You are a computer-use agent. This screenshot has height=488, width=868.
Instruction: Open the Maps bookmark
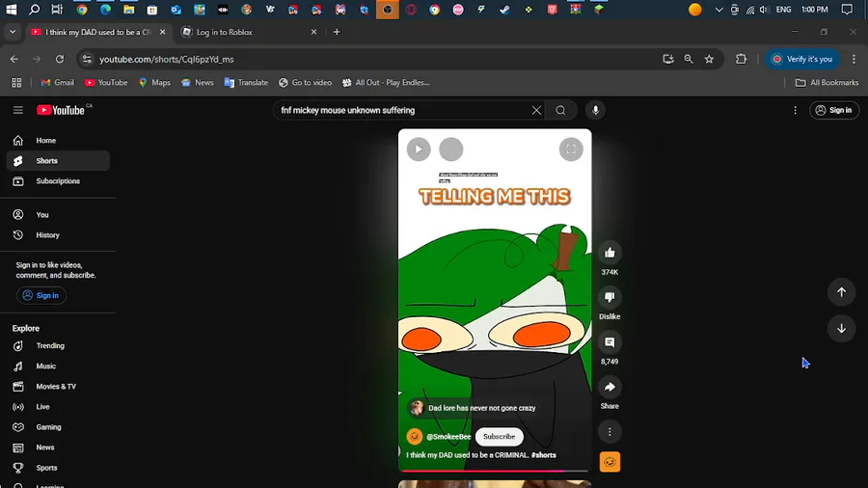click(x=154, y=82)
